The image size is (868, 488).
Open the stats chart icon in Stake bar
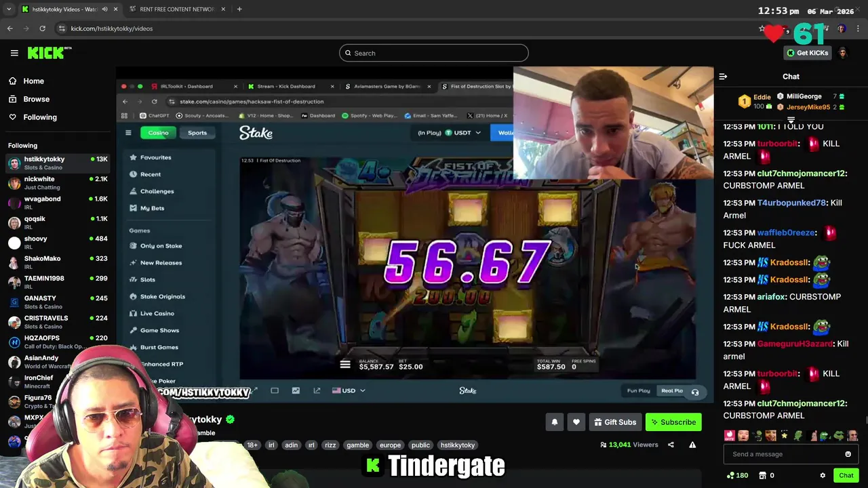click(x=296, y=390)
